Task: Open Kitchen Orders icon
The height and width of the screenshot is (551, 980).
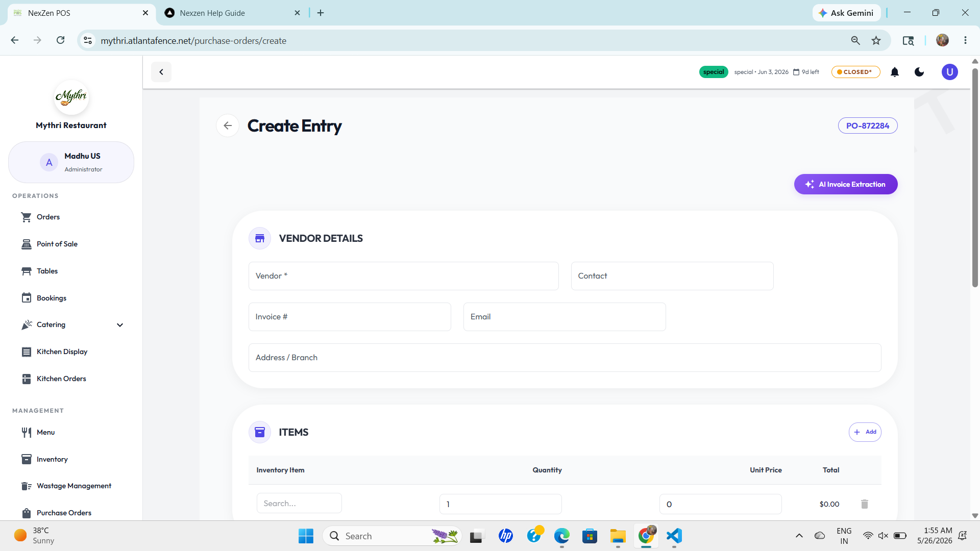Action: [x=27, y=379]
